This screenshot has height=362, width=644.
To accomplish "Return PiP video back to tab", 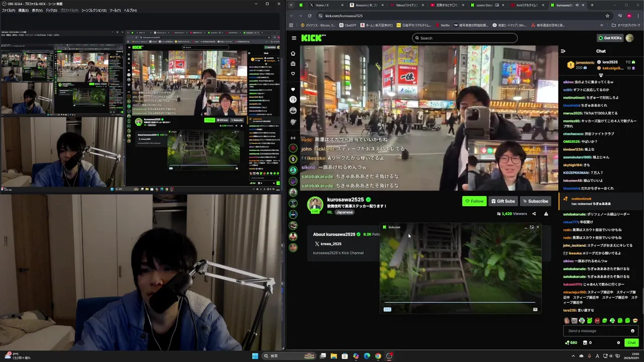I will pos(531,227).
